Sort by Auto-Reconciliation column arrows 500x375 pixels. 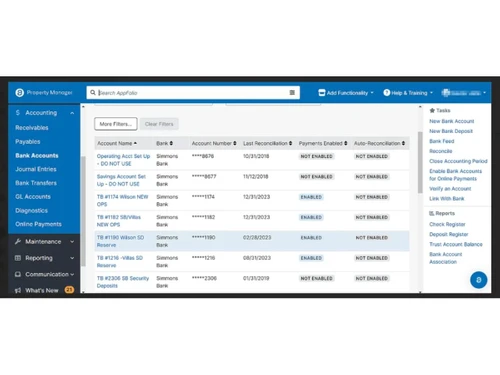403,143
